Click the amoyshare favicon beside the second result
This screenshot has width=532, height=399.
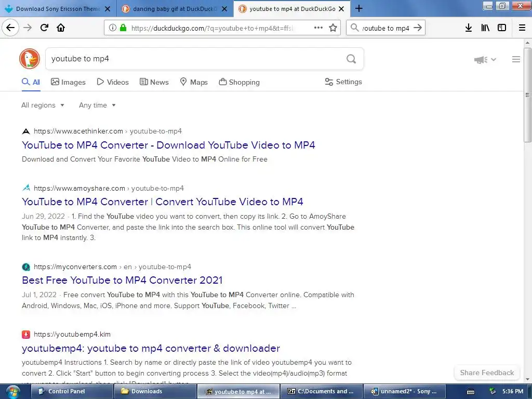[x=26, y=188]
